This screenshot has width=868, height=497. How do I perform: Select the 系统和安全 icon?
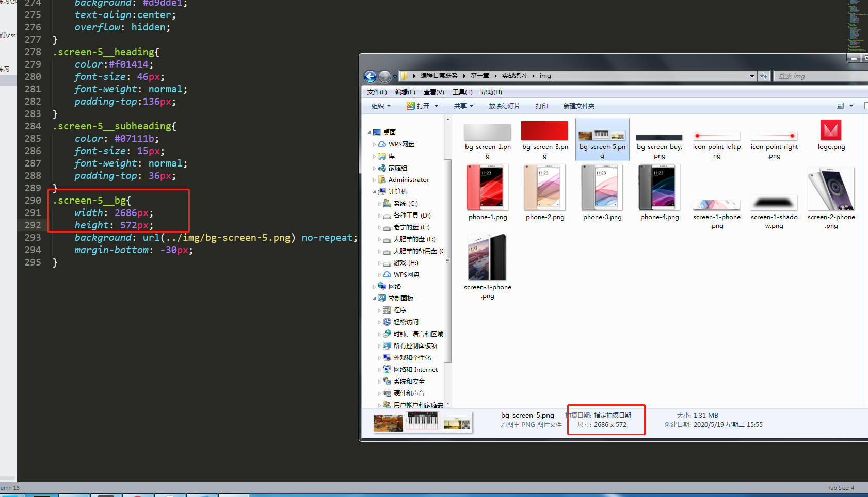[387, 382]
